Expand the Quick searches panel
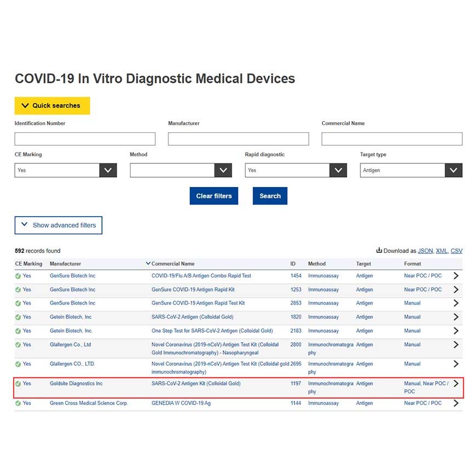The image size is (476, 476). (52, 106)
